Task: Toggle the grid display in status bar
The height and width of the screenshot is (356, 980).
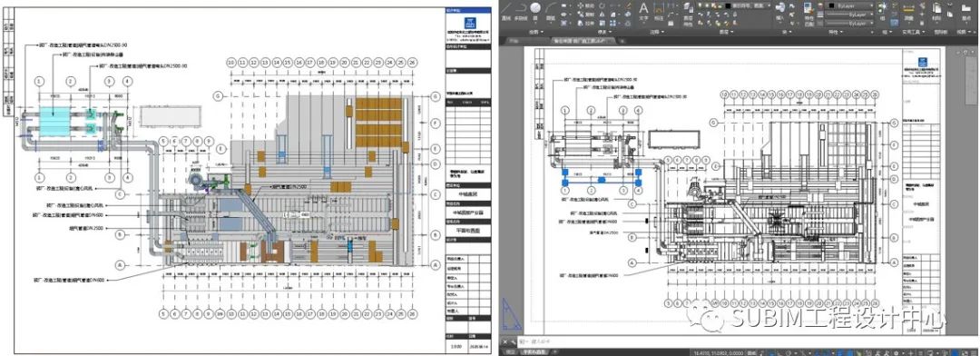Action: 762,353
